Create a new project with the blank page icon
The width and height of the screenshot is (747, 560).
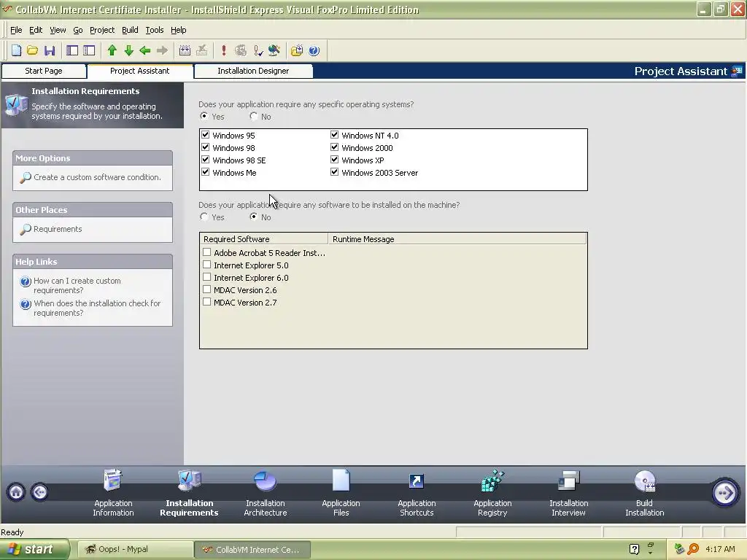[16, 50]
